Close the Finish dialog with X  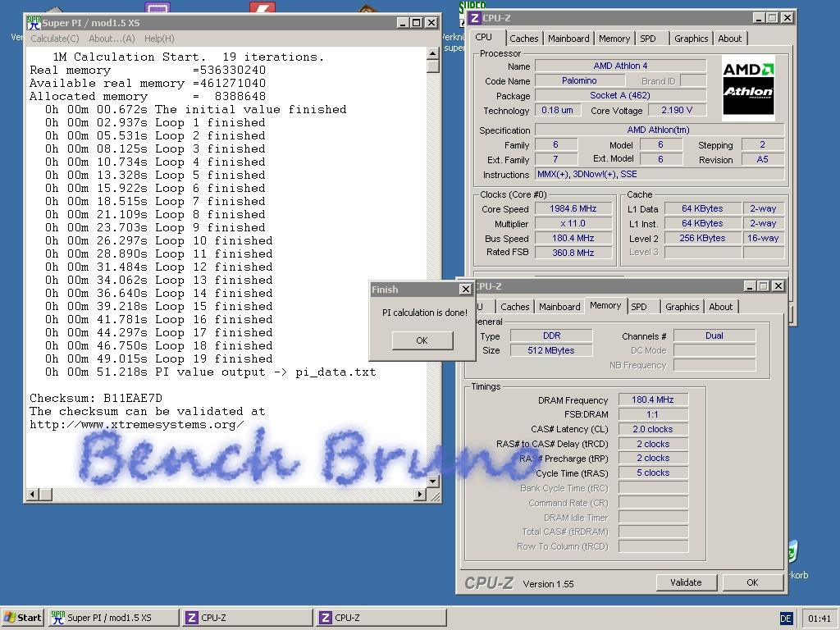pos(466,290)
